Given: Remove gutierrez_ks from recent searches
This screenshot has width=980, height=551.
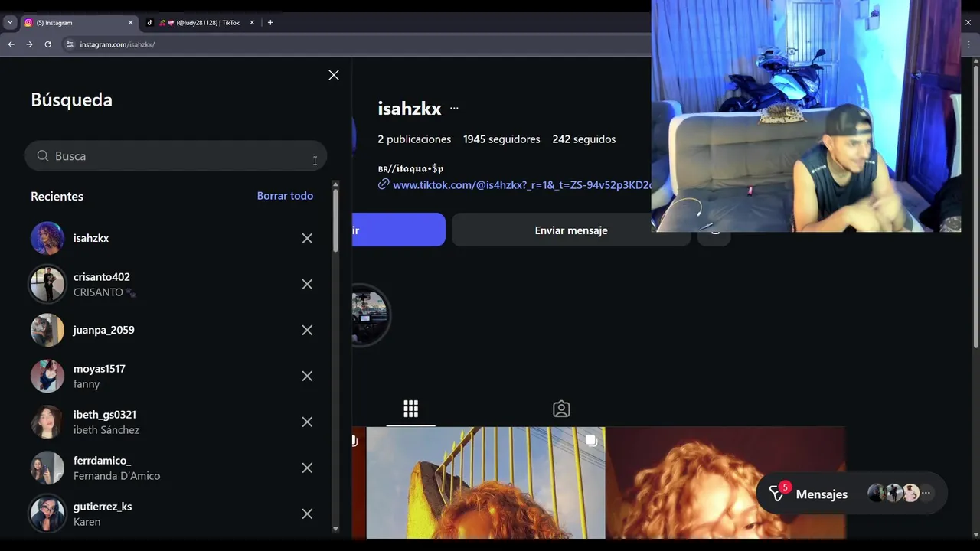Looking at the screenshot, I should tap(307, 514).
